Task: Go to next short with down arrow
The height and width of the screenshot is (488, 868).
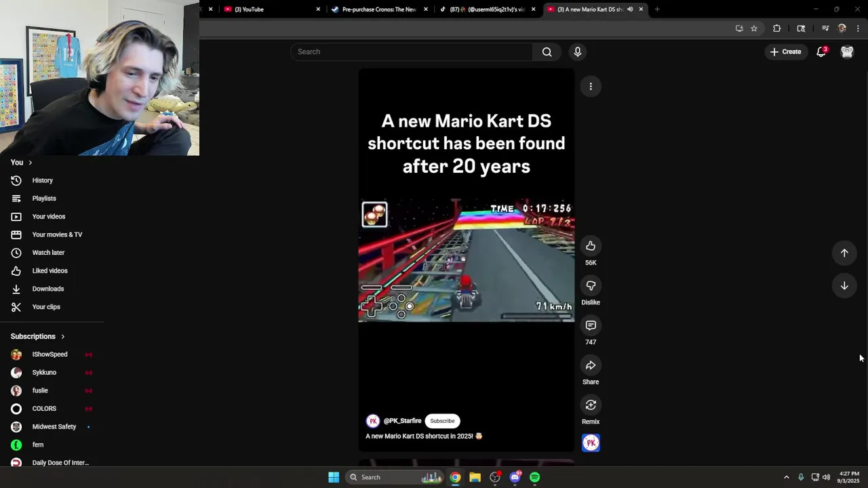Action: tap(844, 286)
